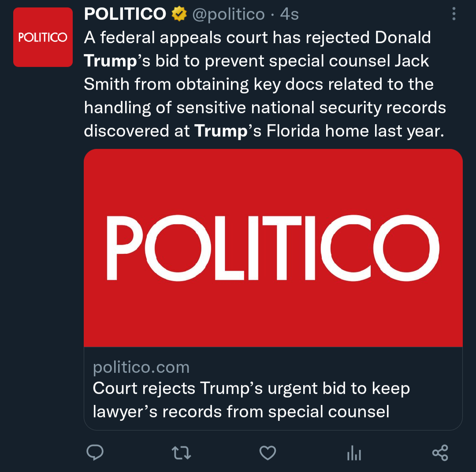
Task: Open the POLITICO profile avatar
Action: 43,37
